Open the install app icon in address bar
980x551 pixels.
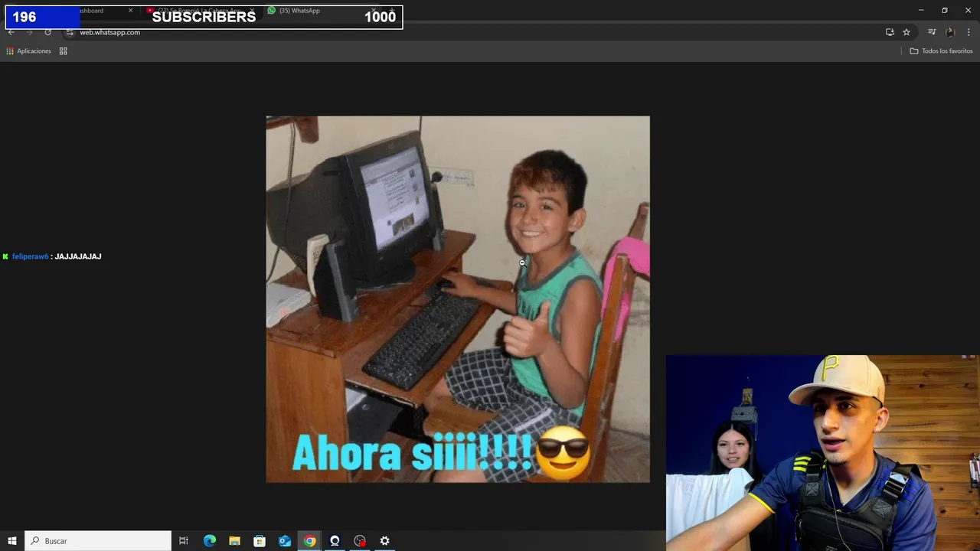[x=890, y=32]
